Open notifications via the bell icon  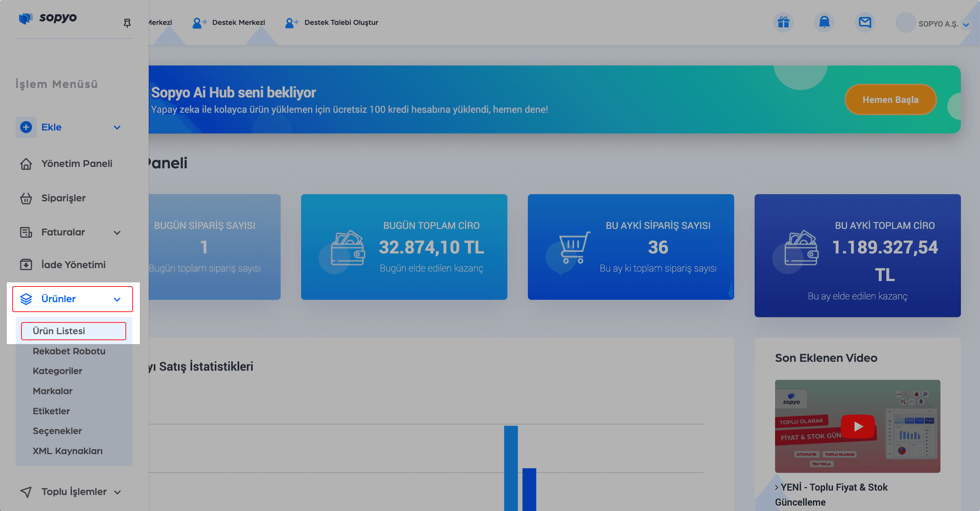pos(824,22)
